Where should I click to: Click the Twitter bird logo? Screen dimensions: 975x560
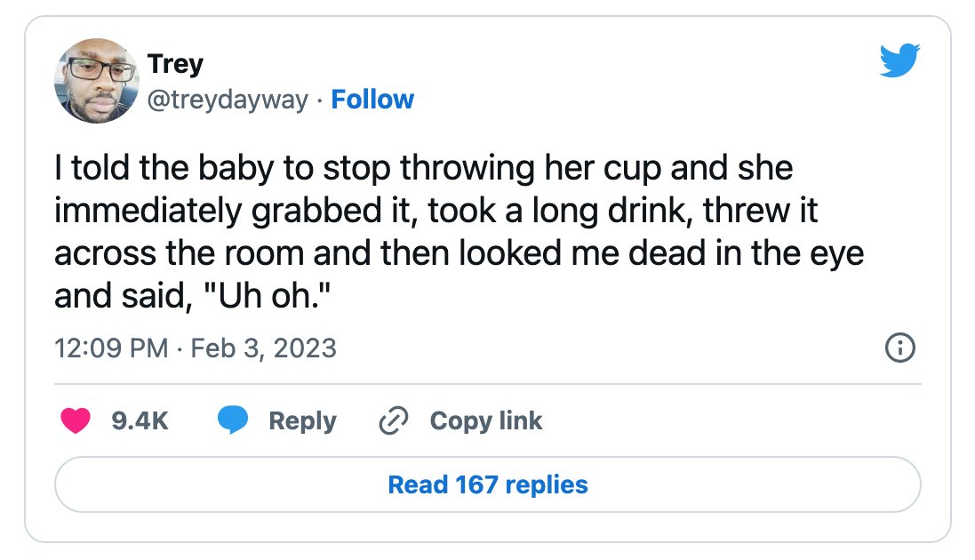[x=899, y=60]
